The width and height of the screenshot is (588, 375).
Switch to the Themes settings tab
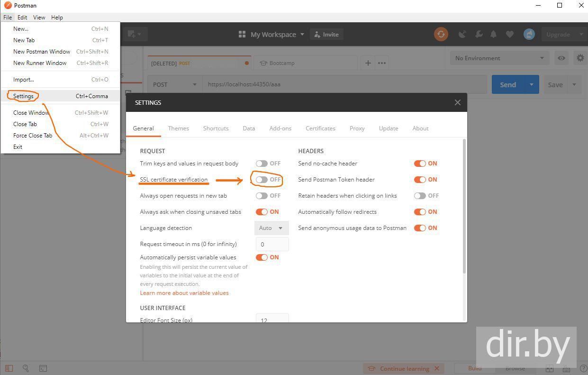(179, 128)
